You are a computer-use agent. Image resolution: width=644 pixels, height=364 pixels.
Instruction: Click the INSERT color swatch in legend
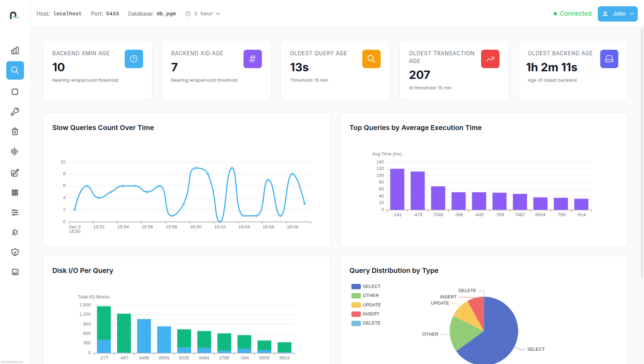356,314
